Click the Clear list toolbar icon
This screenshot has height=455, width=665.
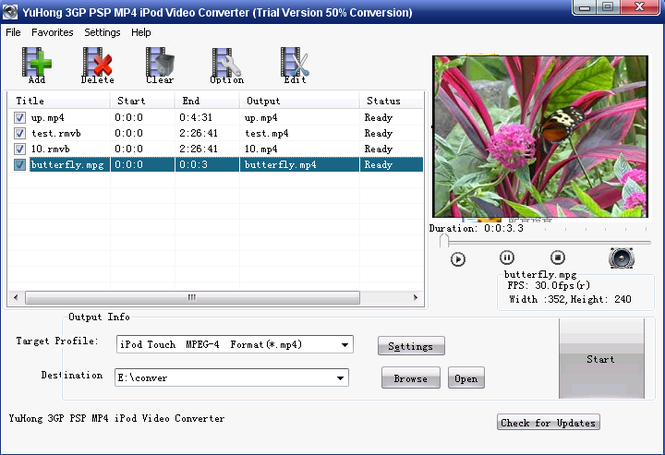(x=160, y=65)
